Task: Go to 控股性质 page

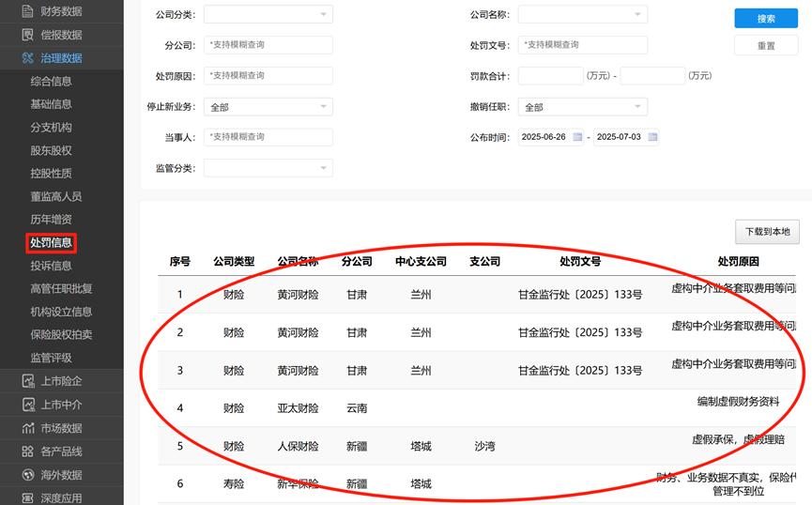Action: (51, 174)
